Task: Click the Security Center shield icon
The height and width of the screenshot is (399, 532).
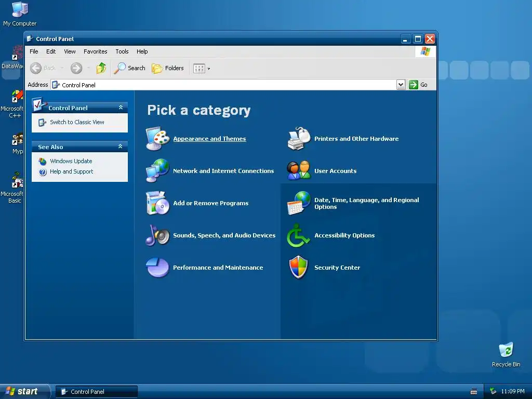Action: click(299, 268)
